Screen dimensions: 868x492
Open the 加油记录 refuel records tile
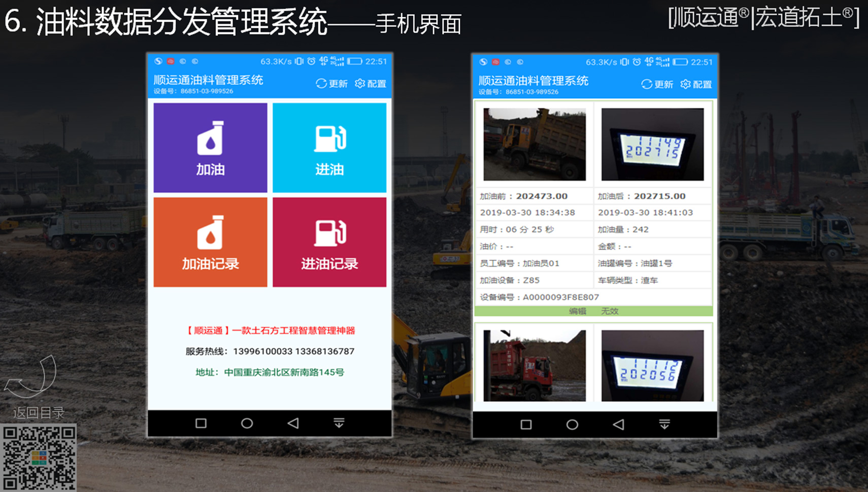coord(210,242)
